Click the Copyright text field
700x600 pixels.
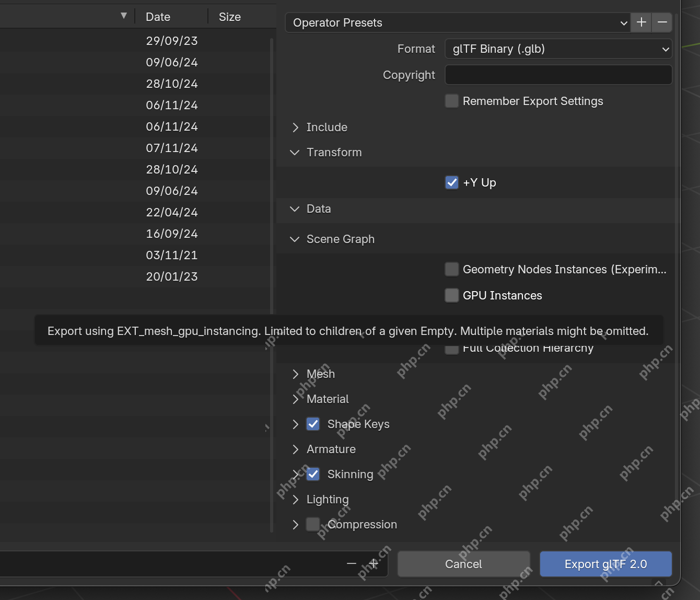coord(558,75)
